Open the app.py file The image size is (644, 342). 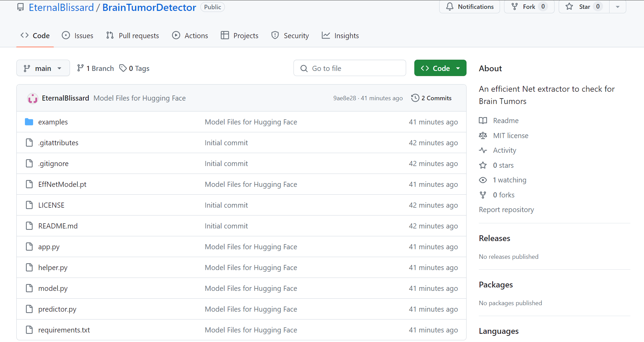(49, 247)
